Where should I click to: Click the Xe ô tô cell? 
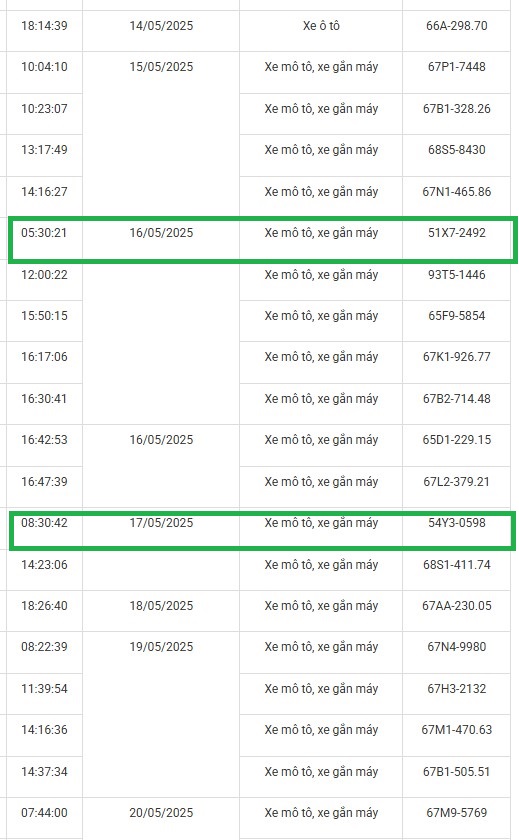(x=321, y=31)
